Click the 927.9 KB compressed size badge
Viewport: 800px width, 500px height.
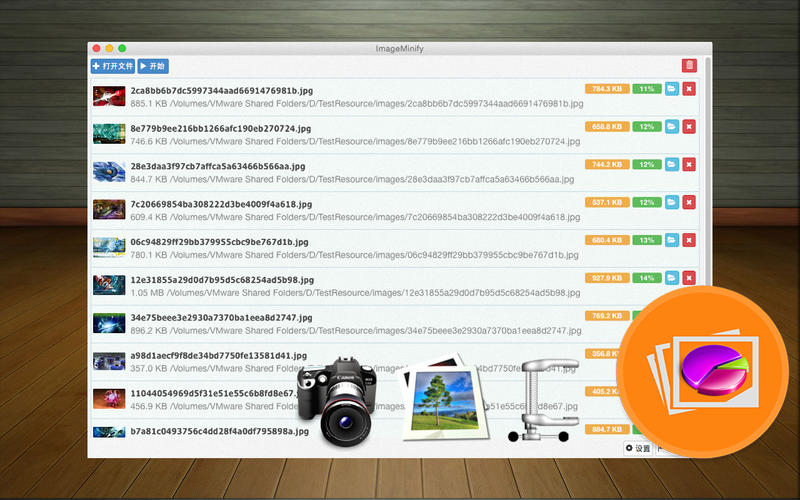tap(607, 278)
